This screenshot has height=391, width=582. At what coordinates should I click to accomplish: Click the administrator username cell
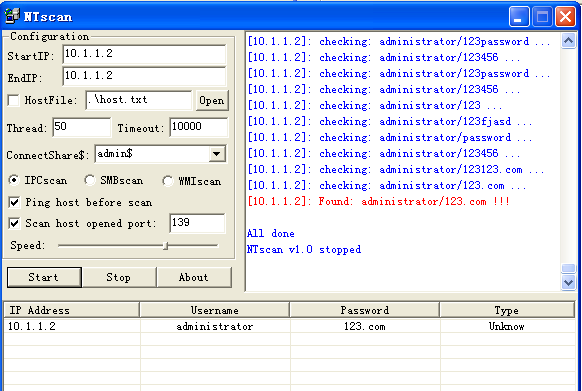tap(215, 326)
